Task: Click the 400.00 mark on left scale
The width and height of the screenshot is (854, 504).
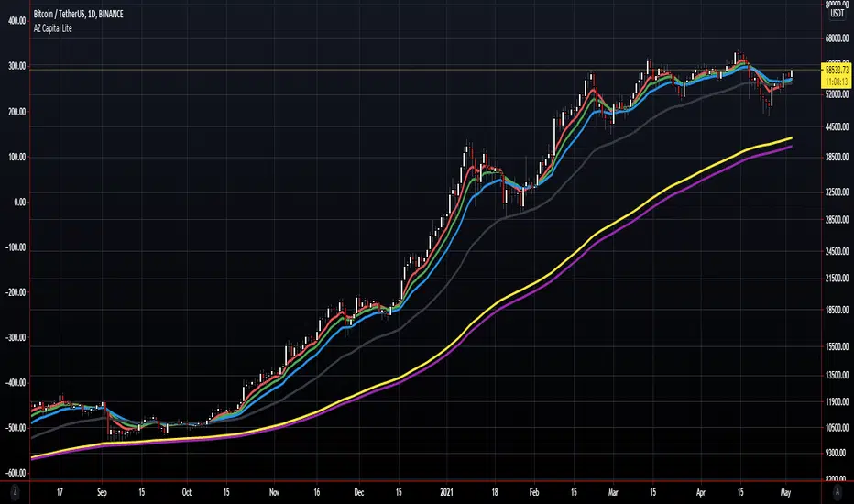Action: [x=15, y=21]
